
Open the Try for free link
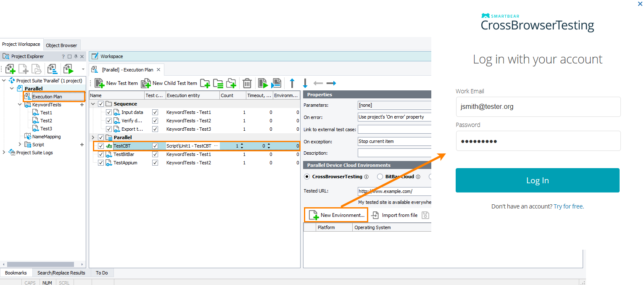568,206
